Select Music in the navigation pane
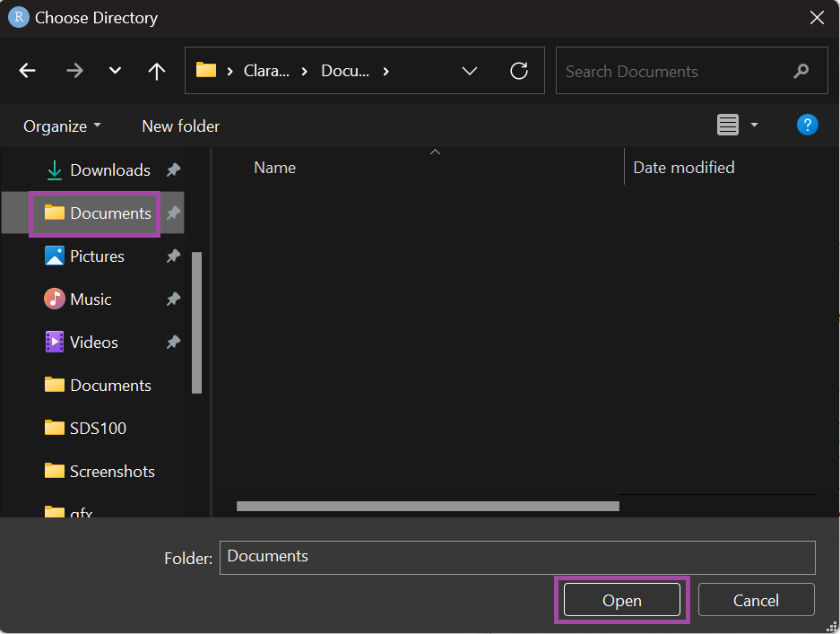Viewport: 840px width, 634px height. 91,300
